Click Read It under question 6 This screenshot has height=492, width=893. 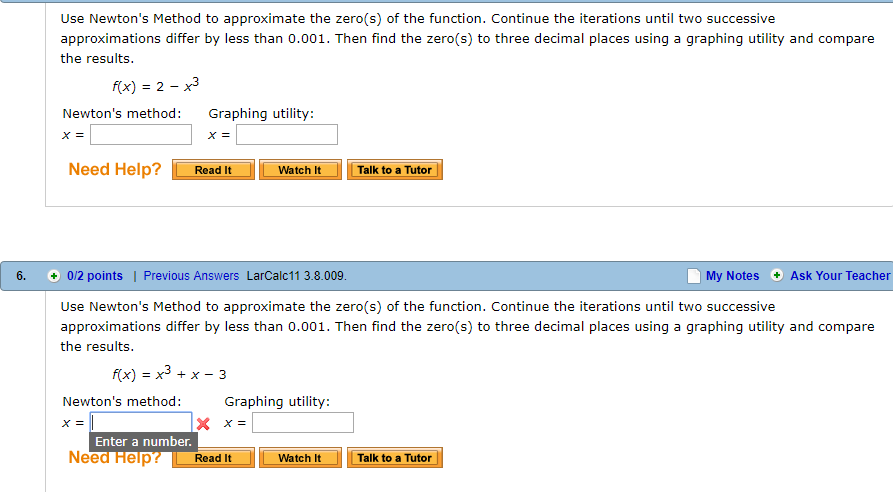[213, 459]
